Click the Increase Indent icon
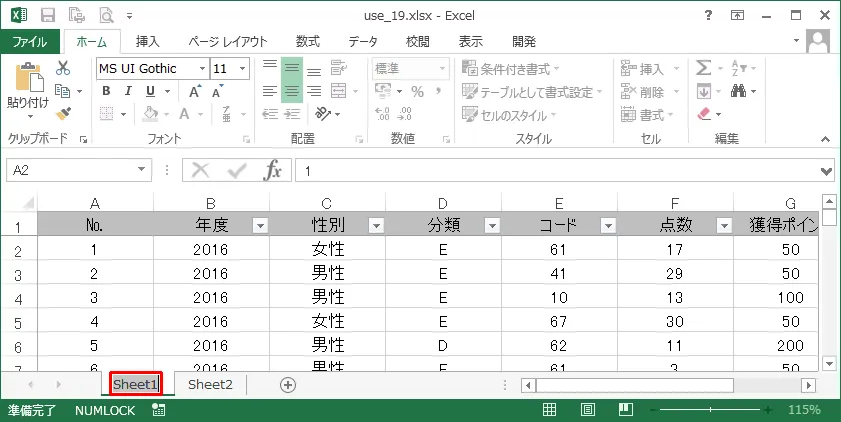Screen dimensions: 841x422 point(292,114)
